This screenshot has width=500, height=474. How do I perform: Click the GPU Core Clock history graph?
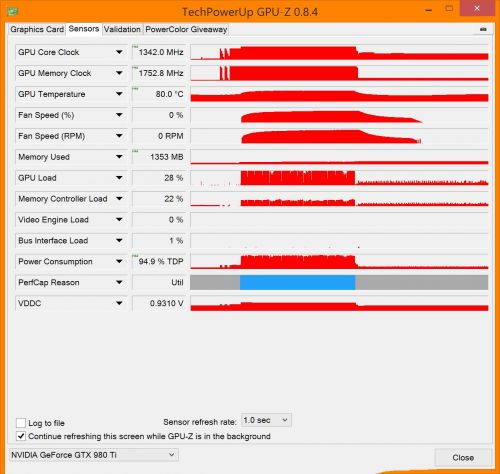point(339,52)
